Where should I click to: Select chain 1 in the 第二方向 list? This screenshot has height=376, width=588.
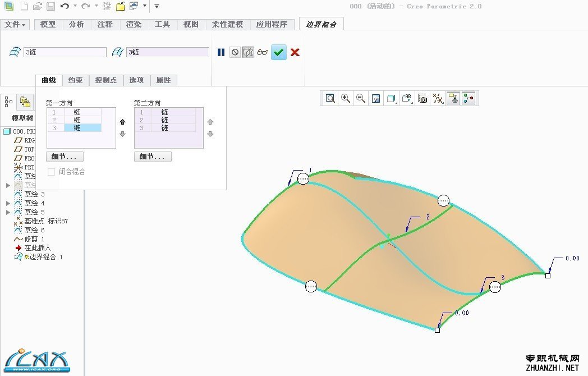pyautogui.click(x=165, y=112)
